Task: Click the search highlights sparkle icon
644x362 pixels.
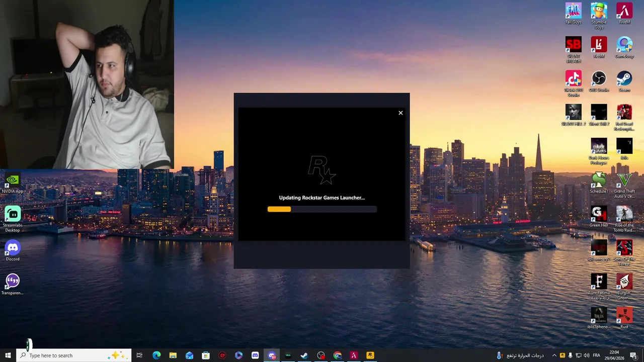Action: pos(117,355)
